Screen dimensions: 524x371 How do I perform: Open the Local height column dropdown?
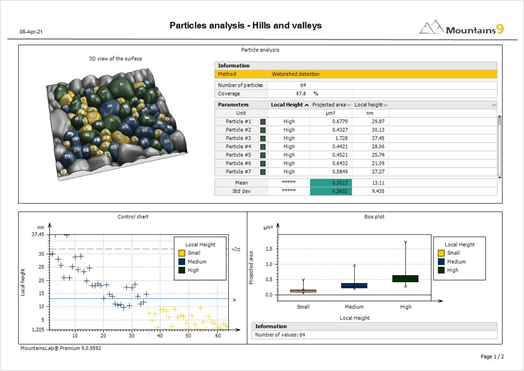[385, 105]
